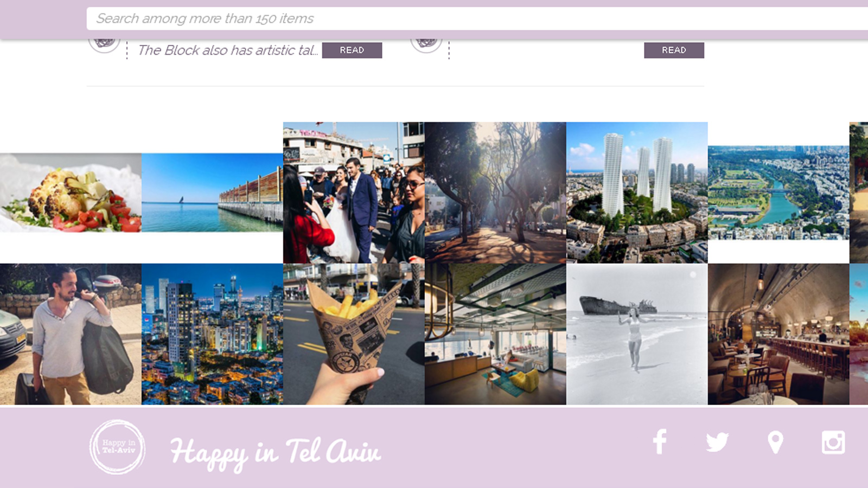The width and height of the screenshot is (868, 488).
Task: Open 'The Block also has artistic tal...' link
Action: pos(227,50)
